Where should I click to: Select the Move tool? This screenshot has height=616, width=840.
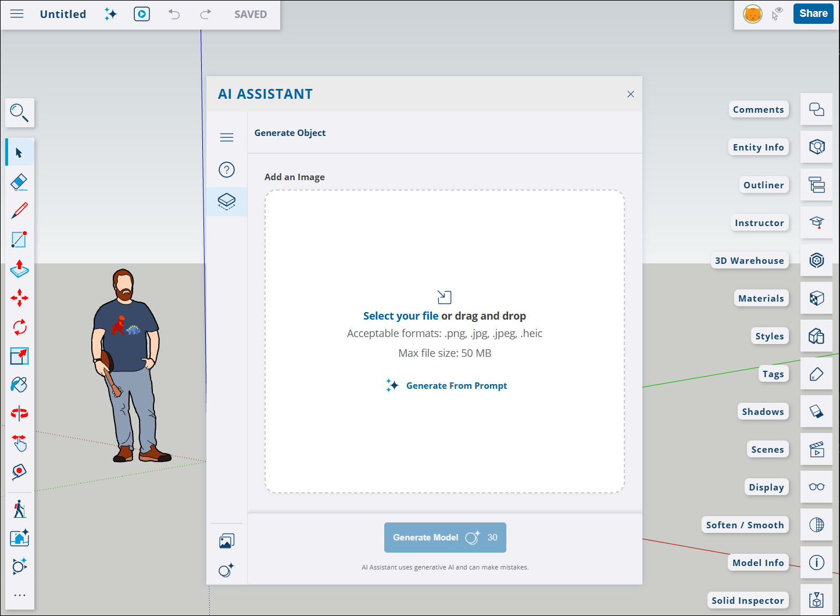pos(19,298)
